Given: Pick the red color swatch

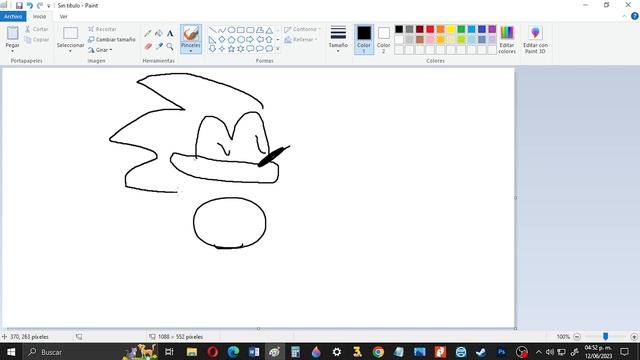Looking at the screenshot, I should click(x=430, y=29).
